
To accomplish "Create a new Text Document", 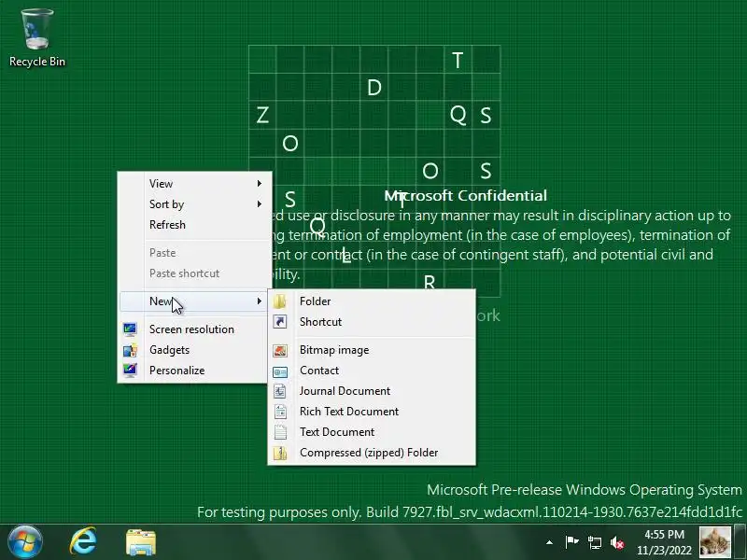I will (372, 432).
